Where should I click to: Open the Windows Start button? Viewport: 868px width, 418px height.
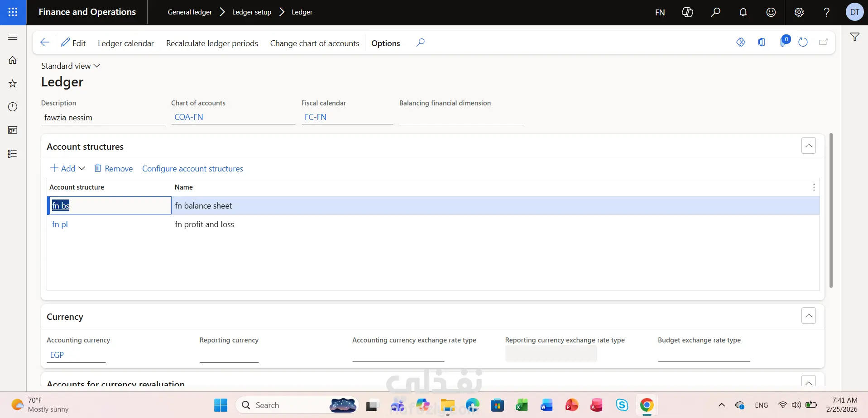[221, 405]
